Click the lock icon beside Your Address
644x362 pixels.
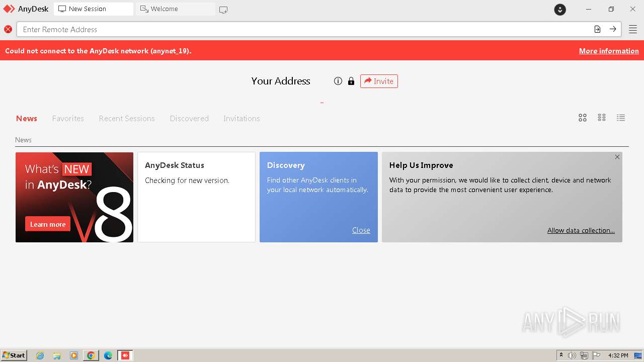pos(351,81)
